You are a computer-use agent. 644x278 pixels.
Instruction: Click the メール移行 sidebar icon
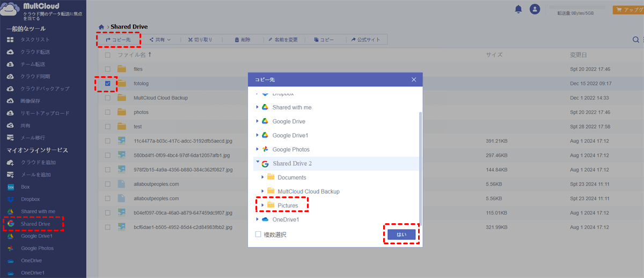point(10,138)
